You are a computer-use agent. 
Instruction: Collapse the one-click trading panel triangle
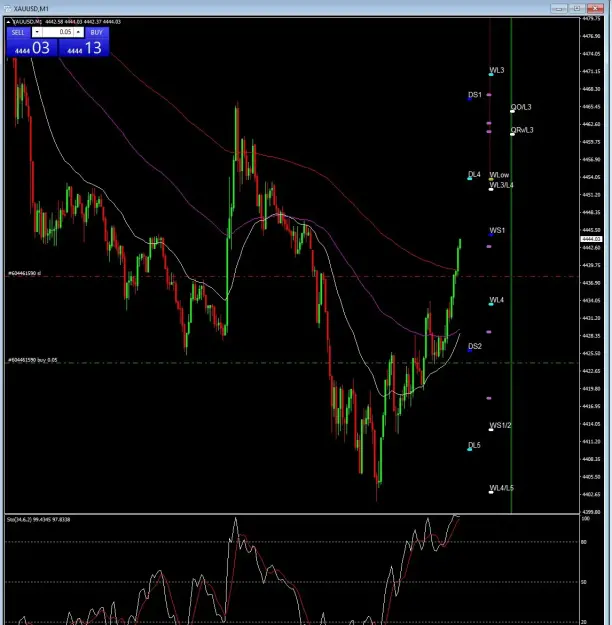pyautogui.click(x=8, y=22)
